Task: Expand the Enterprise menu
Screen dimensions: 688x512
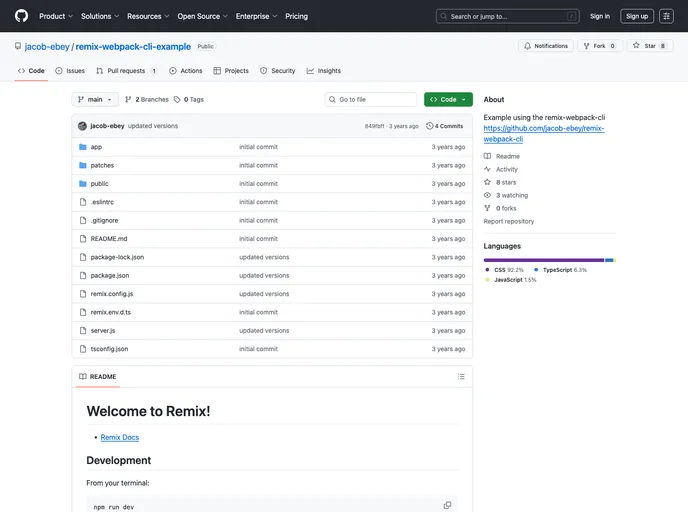Action: (x=256, y=16)
